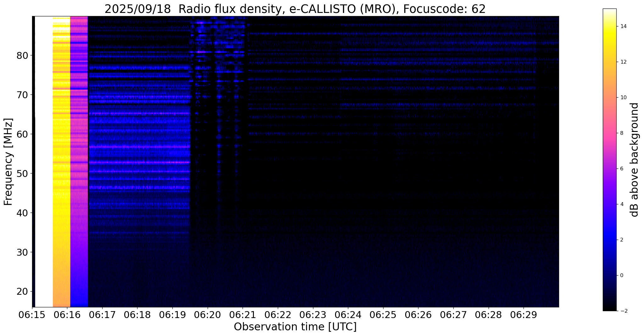Click the 50 MHz frequency tick label
Viewport: 644px width, 336px height.
pyautogui.click(x=22, y=174)
